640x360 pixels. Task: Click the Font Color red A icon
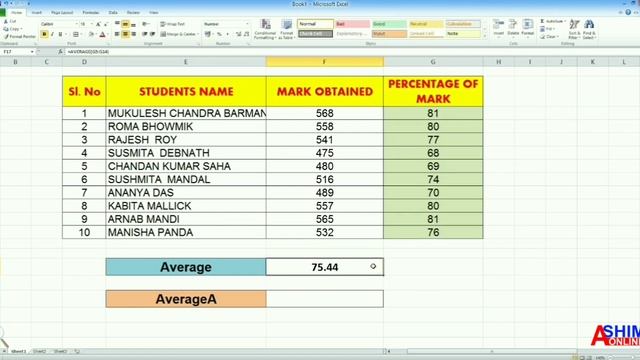pos(102,34)
